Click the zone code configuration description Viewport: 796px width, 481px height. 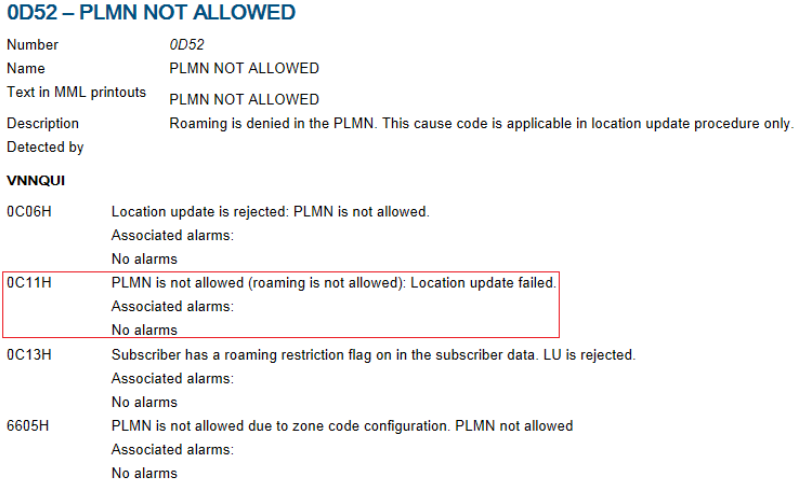pyautogui.click(x=342, y=426)
